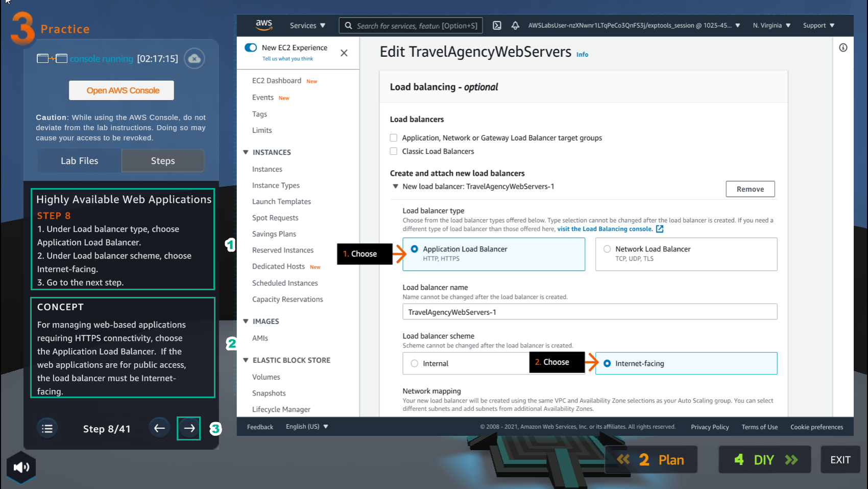Open Services dropdown menu
This screenshot has height=489, width=868.
pyautogui.click(x=307, y=26)
